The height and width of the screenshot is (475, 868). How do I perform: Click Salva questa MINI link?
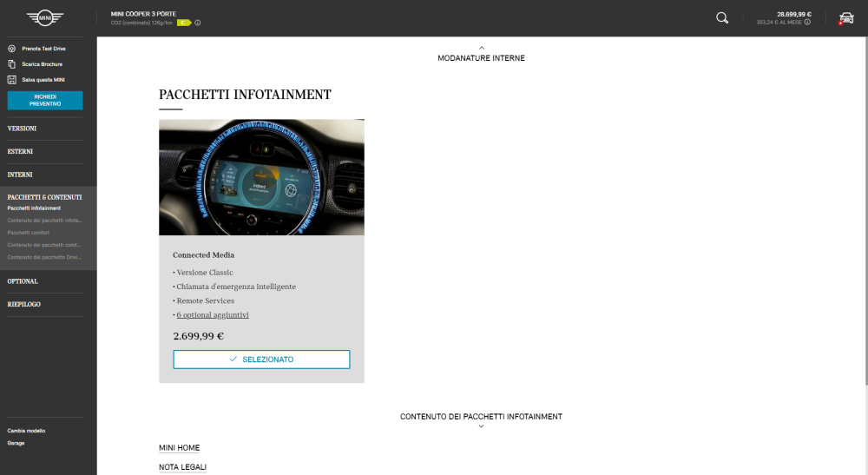pos(43,80)
